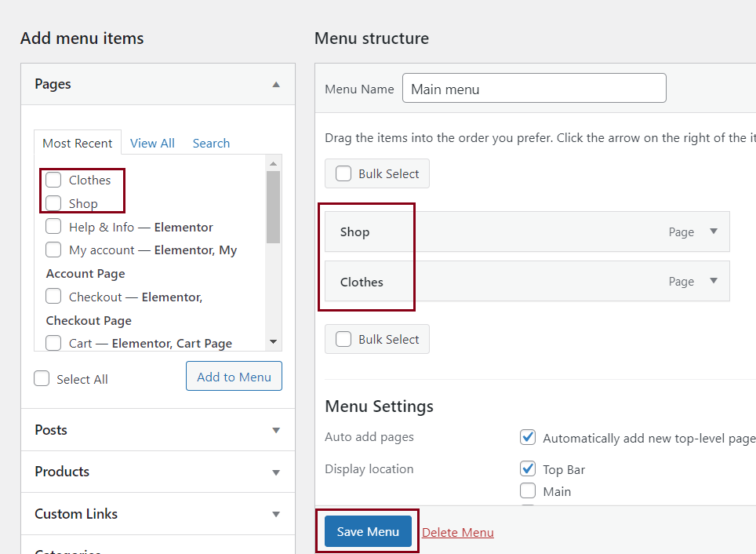Collapse the Pages panel
The width and height of the screenshot is (756, 554).
coord(275,84)
